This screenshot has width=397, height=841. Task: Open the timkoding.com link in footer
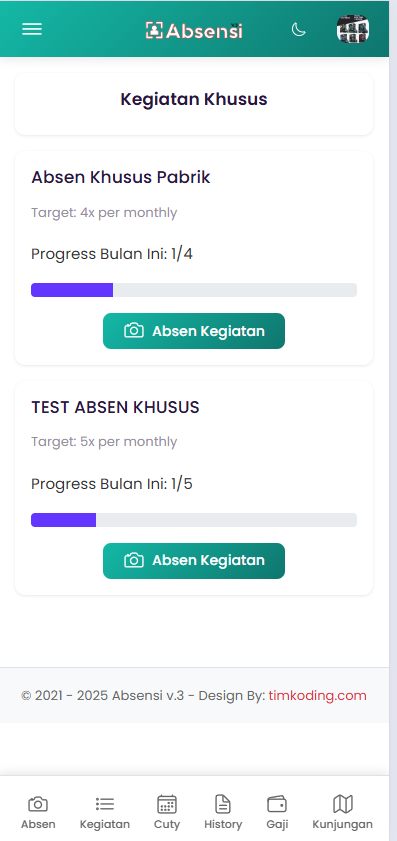click(318, 696)
